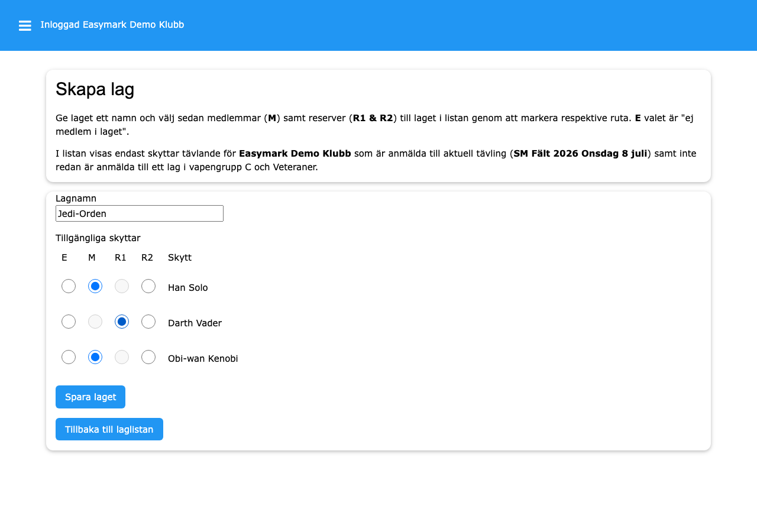Select M option for Han Solo
The height and width of the screenshot is (532, 757).
(95, 286)
